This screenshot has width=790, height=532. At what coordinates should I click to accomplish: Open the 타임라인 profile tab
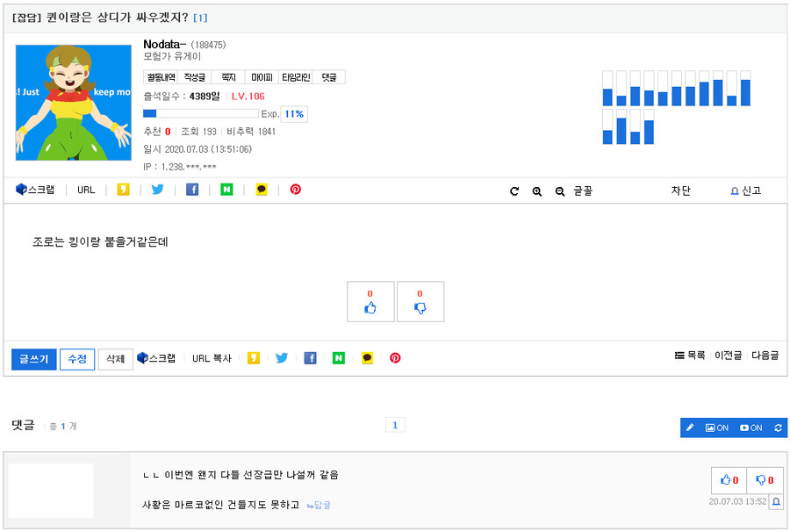point(296,77)
